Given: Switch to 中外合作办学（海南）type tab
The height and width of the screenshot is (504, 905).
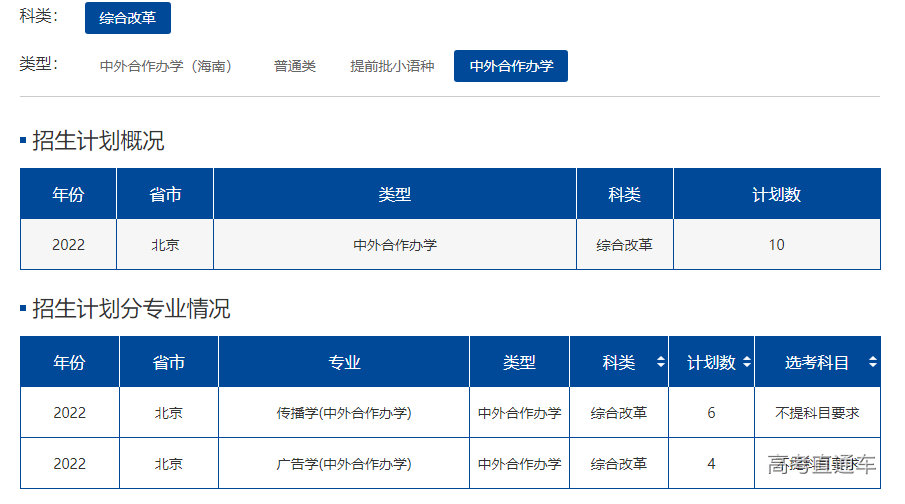Looking at the screenshot, I should pyautogui.click(x=166, y=66).
